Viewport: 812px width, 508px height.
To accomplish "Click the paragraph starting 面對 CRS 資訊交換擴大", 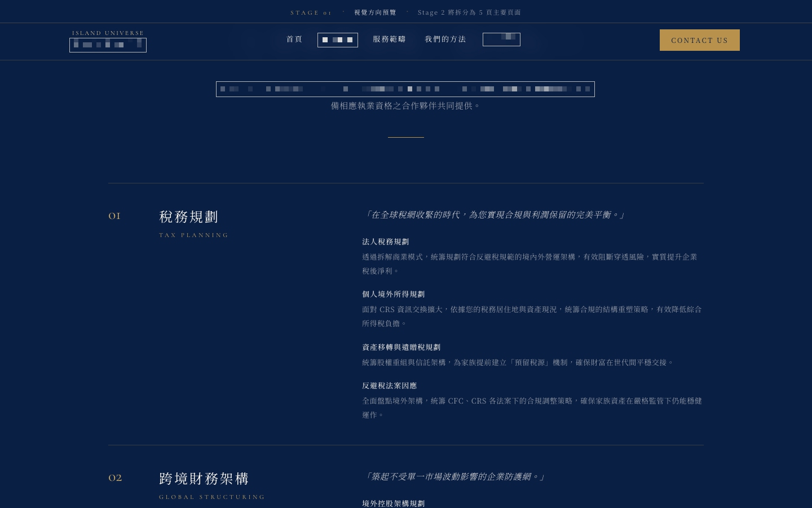I will [532, 316].
